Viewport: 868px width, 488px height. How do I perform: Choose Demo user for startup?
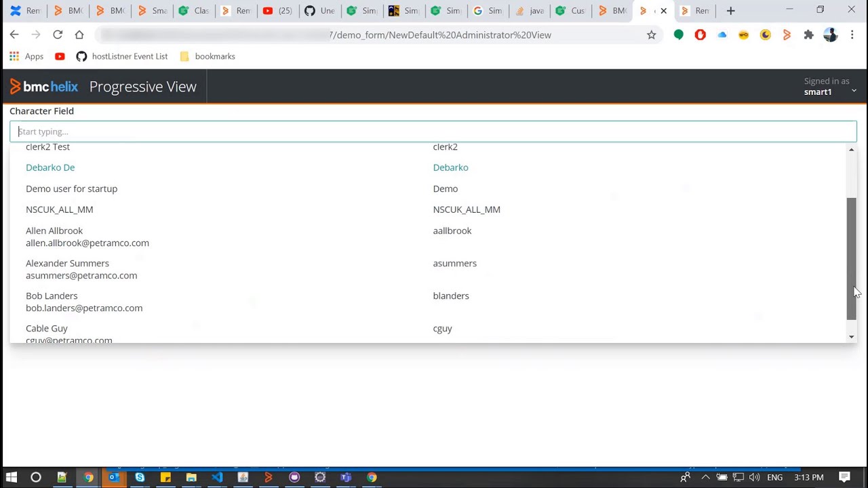click(x=71, y=188)
